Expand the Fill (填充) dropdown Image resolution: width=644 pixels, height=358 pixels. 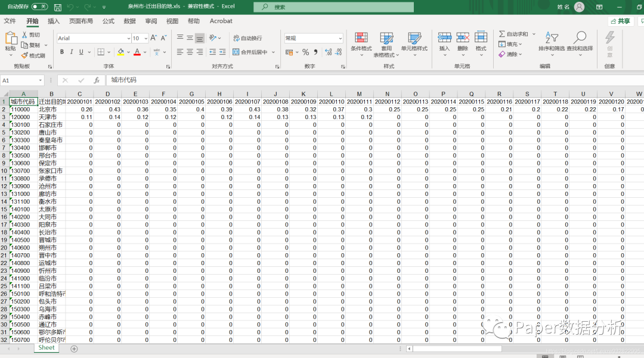520,44
